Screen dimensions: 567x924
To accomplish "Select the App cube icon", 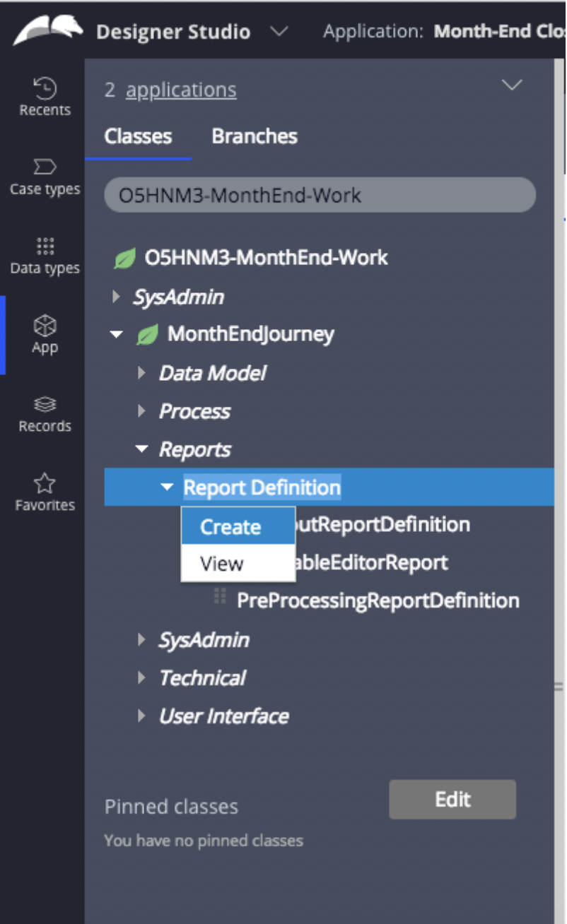I will coord(45,325).
